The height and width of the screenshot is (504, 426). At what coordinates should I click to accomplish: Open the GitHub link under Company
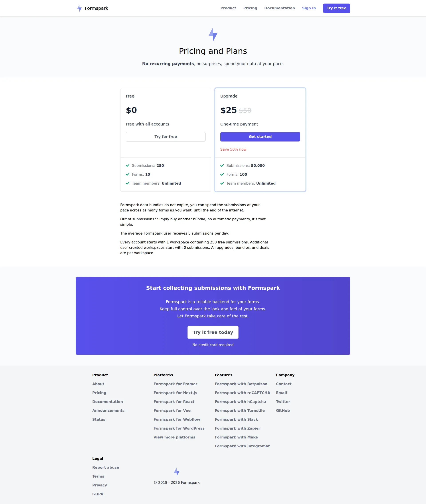point(283,410)
